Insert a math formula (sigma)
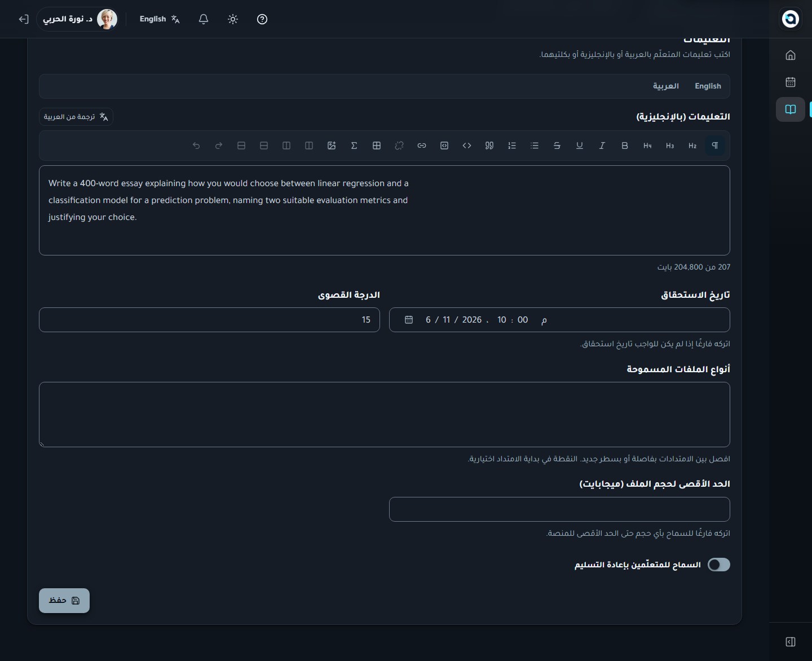The height and width of the screenshot is (661, 812). point(354,146)
